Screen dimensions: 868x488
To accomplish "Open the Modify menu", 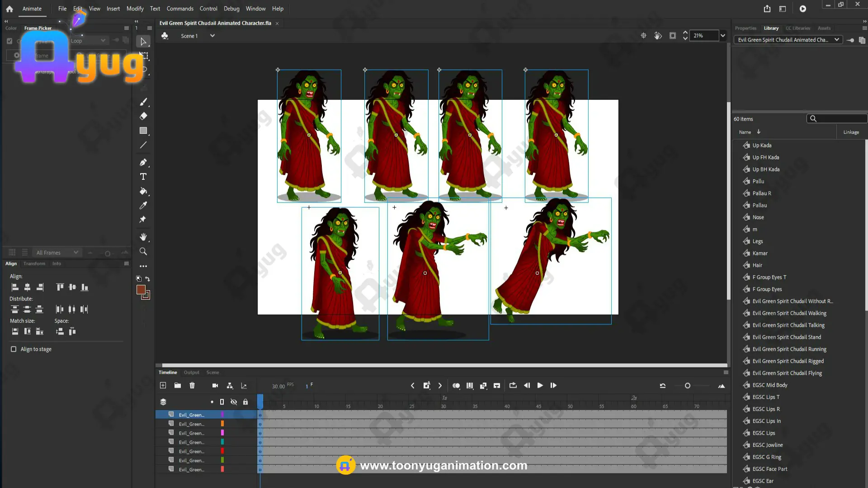I will click(x=135, y=9).
